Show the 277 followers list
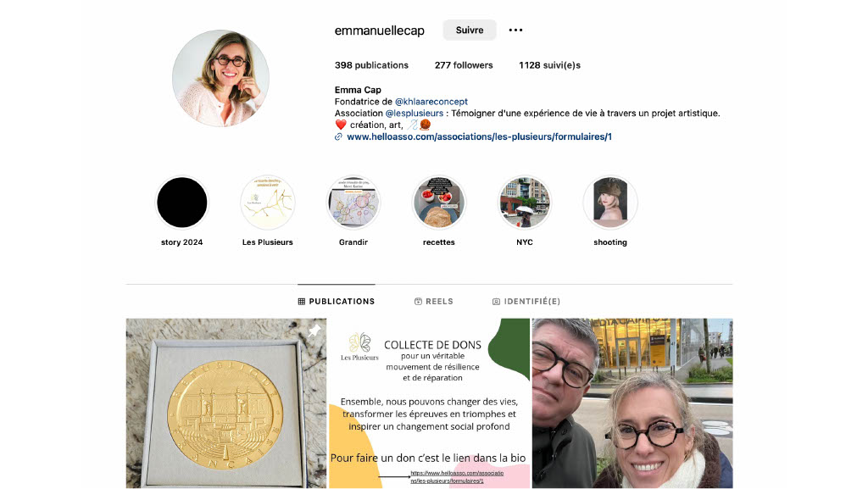 pyautogui.click(x=464, y=65)
